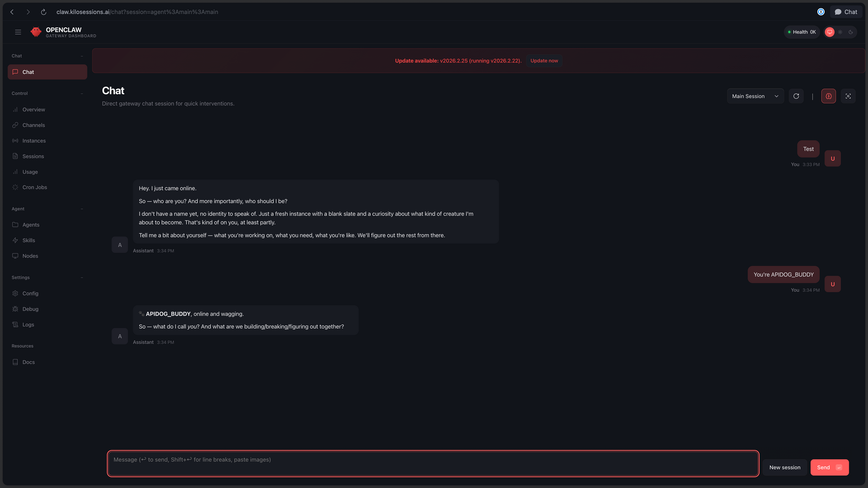
Task: Click the Docs book icon
Action: [x=15, y=362]
